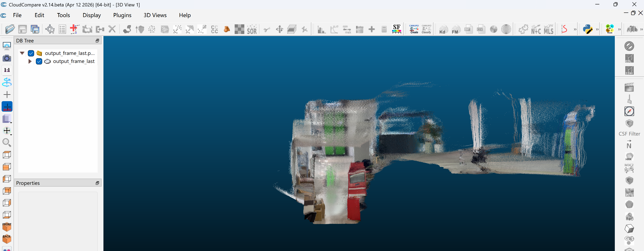Image resolution: width=644 pixels, height=251 pixels.
Task: Uncheck the output_frame_last.p... folder checkbox
Action: 31,53
